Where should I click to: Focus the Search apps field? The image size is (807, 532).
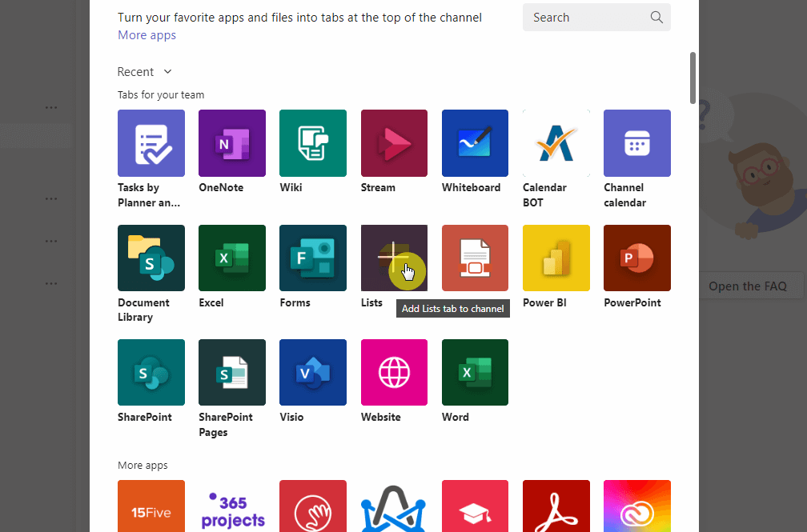point(596,18)
